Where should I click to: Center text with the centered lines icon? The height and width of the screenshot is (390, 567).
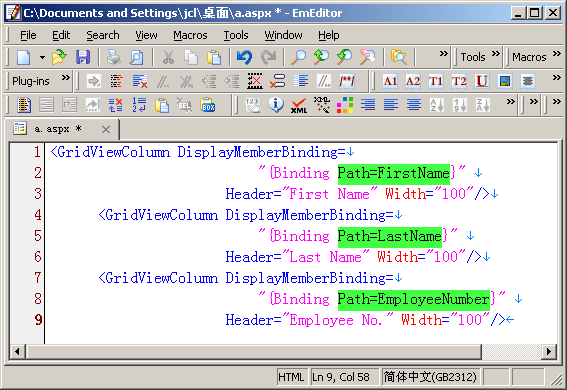(x=414, y=105)
